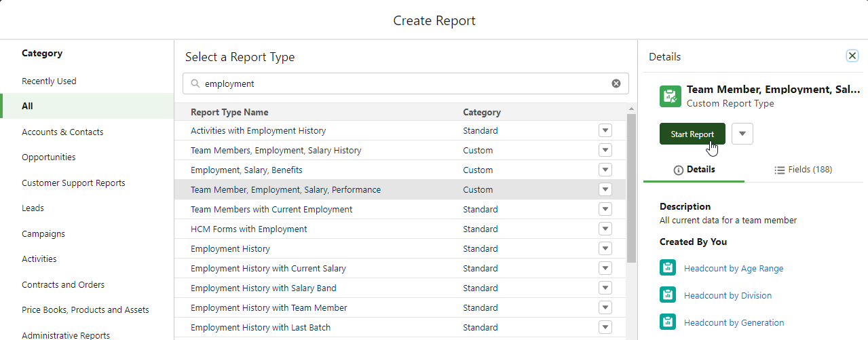The width and height of the screenshot is (868, 340).
Task: Open dropdown for Employment History with Salary Band
Action: tap(605, 288)
